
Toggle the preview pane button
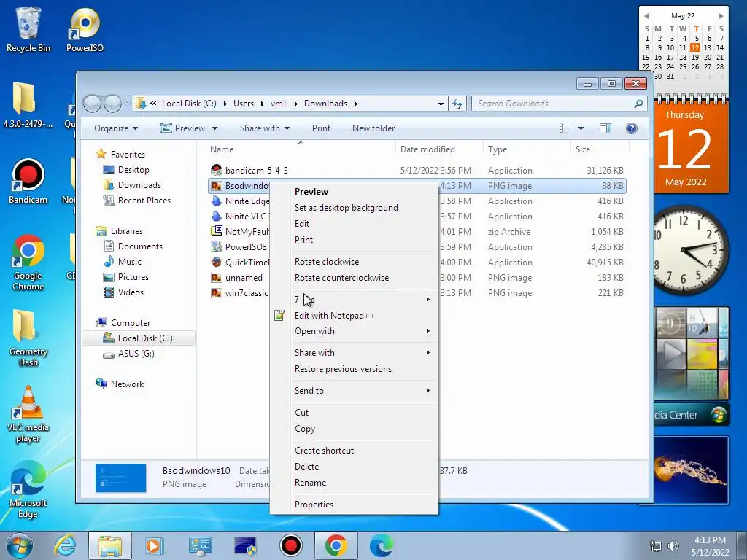605,128
